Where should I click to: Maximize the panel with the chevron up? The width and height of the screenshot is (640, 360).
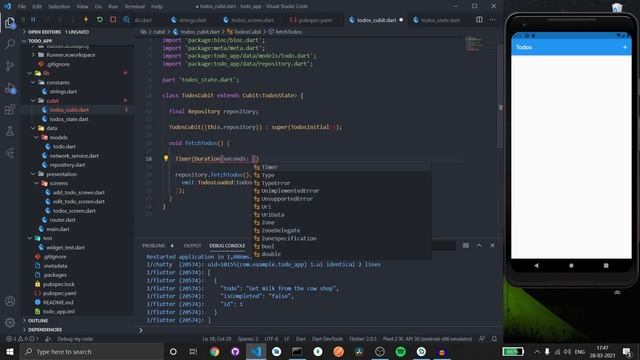pos(479,245)
